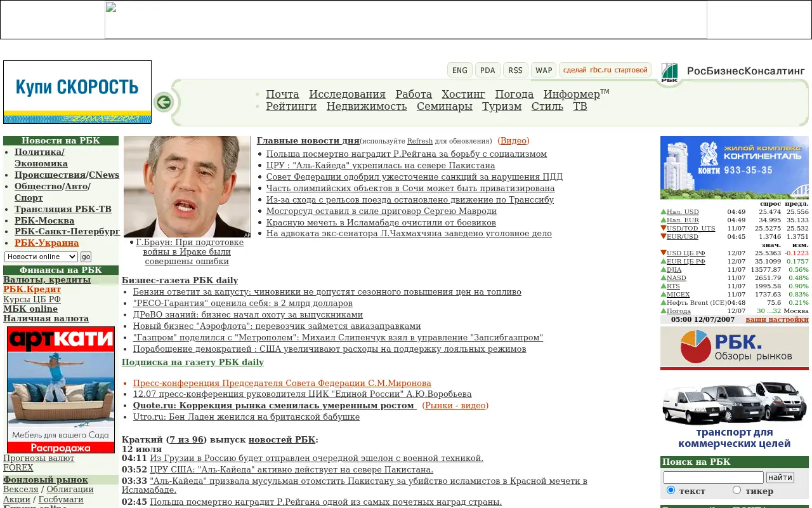Open Информер in the top menu
Screen dimensions: 812x508
(572, 94)
